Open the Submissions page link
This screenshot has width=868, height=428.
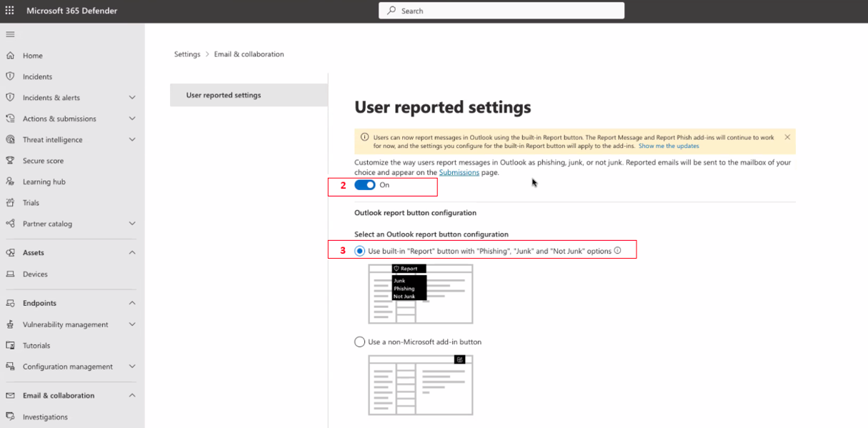click(459, 172)
